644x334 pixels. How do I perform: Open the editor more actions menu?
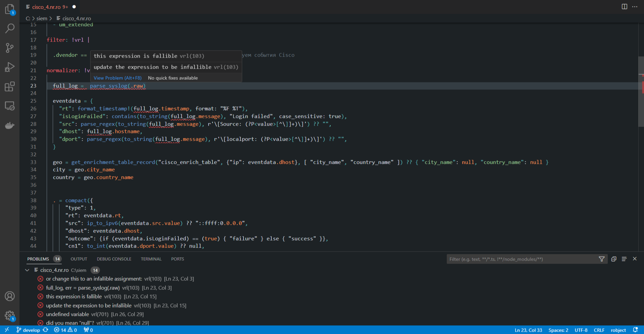coord(635,7)
